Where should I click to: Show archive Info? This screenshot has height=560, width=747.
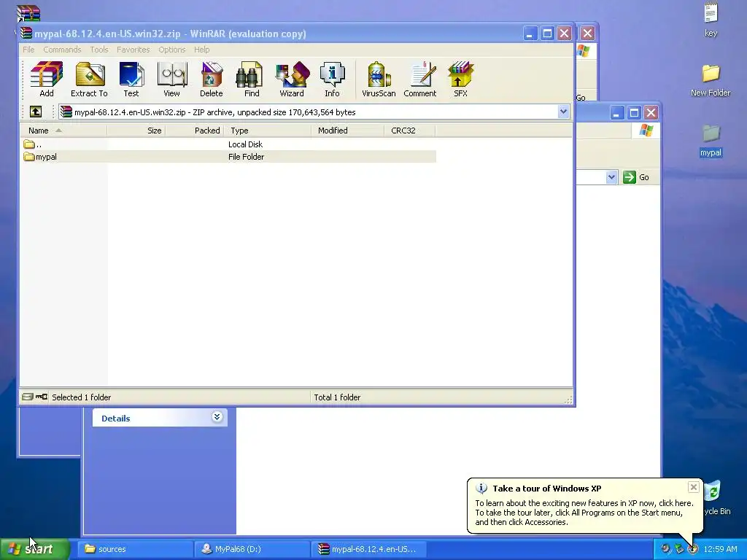(x=332, y=79)
